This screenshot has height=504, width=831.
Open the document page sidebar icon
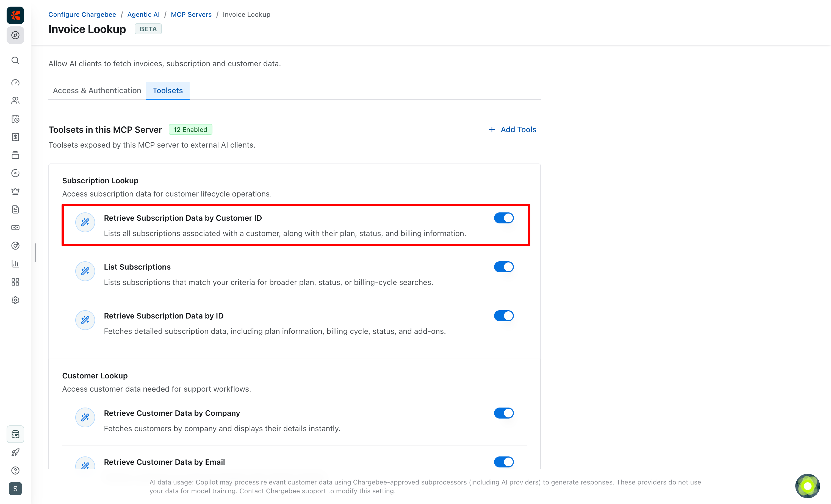click(x=15, y=209)
